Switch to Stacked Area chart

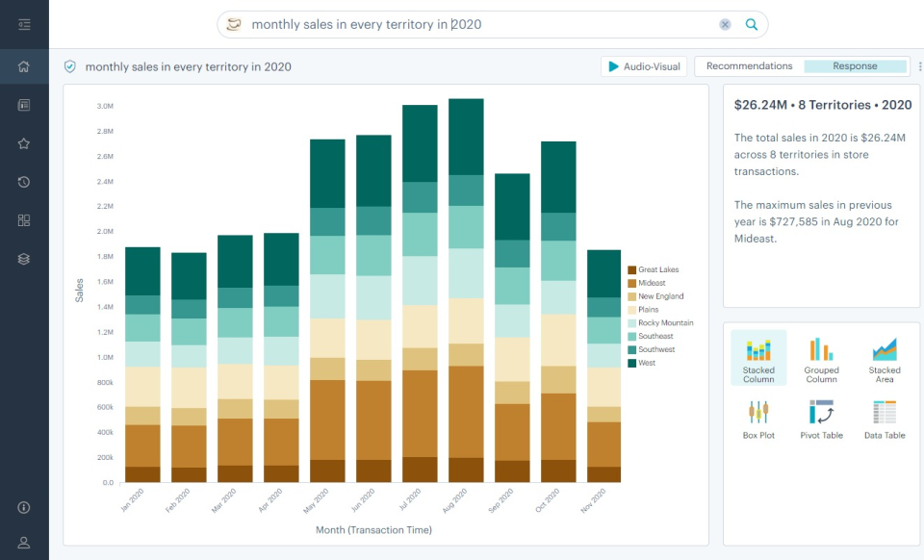point(884,360)
